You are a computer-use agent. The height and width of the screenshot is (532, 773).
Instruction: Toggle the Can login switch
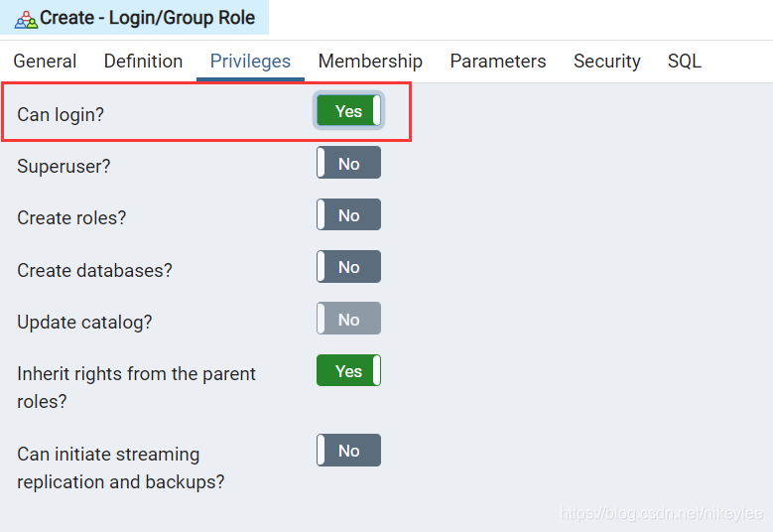(348, 110)
